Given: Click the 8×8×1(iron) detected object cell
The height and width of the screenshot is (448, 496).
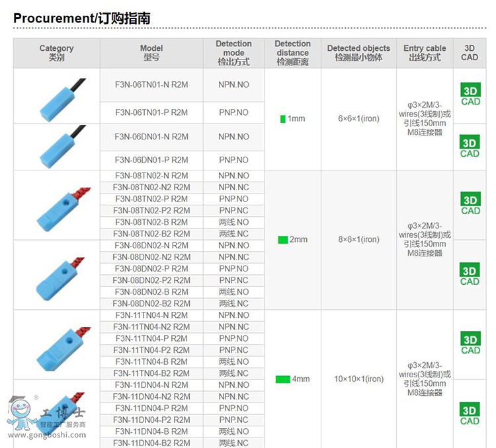Looking at the screenshot, I should (358, 239).
